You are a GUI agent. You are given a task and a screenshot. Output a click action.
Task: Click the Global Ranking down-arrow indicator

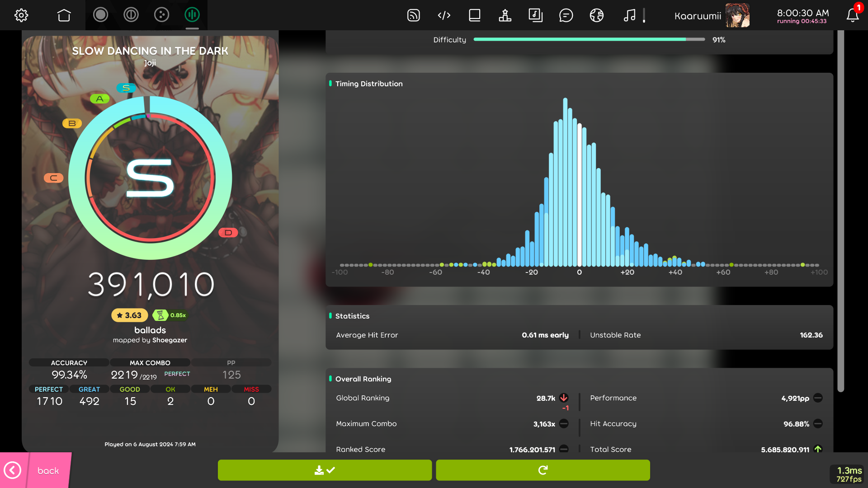click(564, 398)
